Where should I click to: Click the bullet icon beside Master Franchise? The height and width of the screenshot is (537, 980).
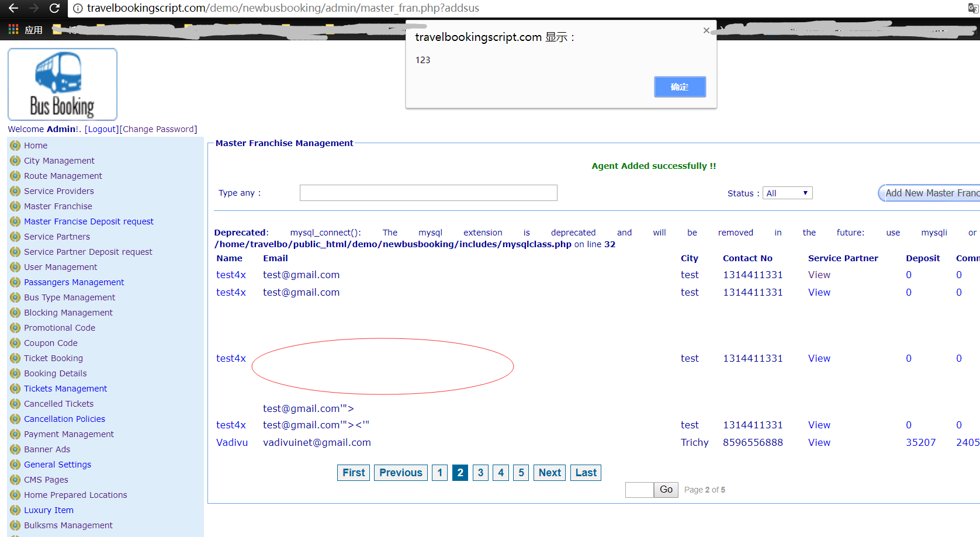click(x=15, y=206)
